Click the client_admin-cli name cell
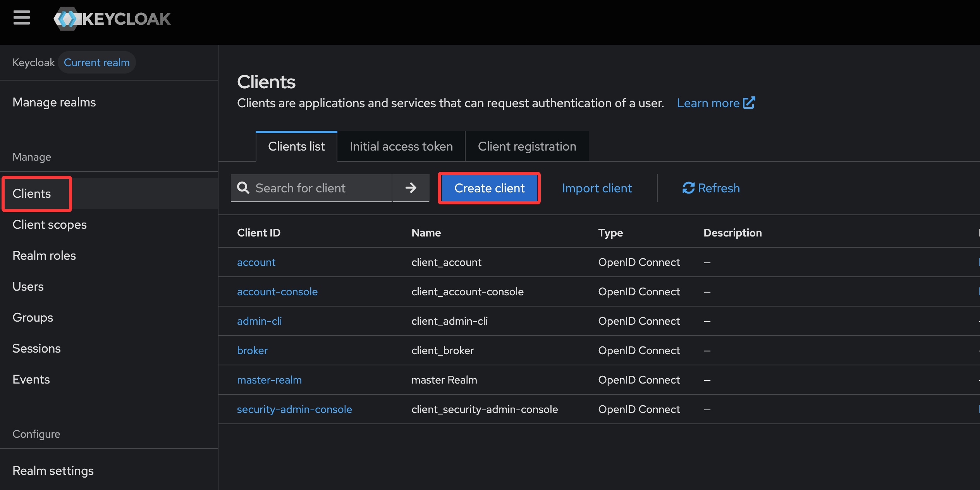The image size is (980, 490). tap(449, 321)
